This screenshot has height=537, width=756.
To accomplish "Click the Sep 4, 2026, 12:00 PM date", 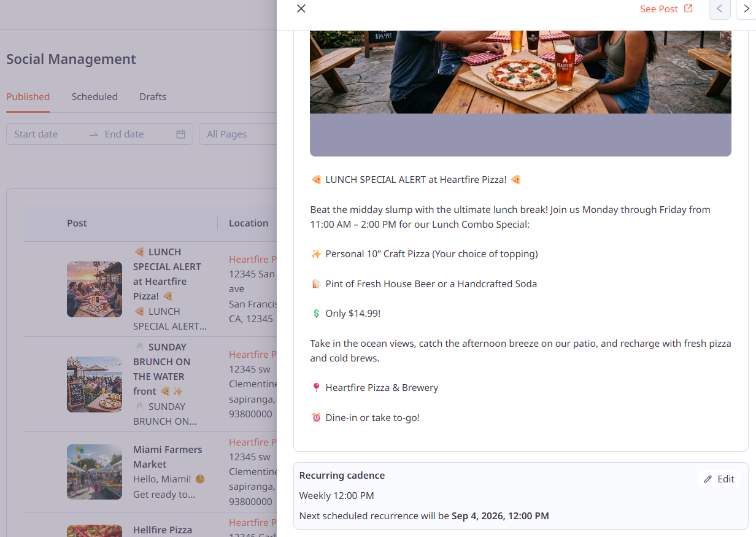I will coord(500,516).
